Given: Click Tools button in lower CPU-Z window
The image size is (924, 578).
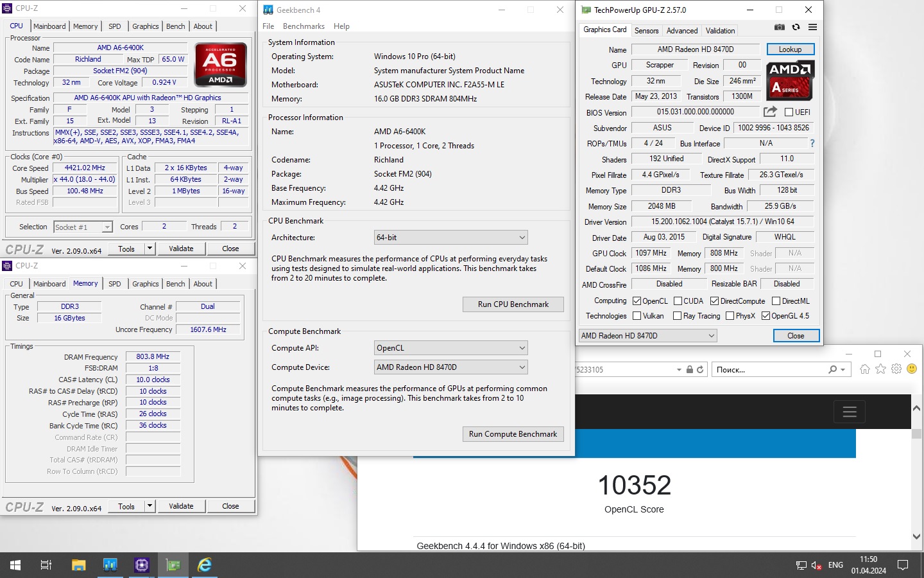Looking at the screenshot, I should [126, 506].
